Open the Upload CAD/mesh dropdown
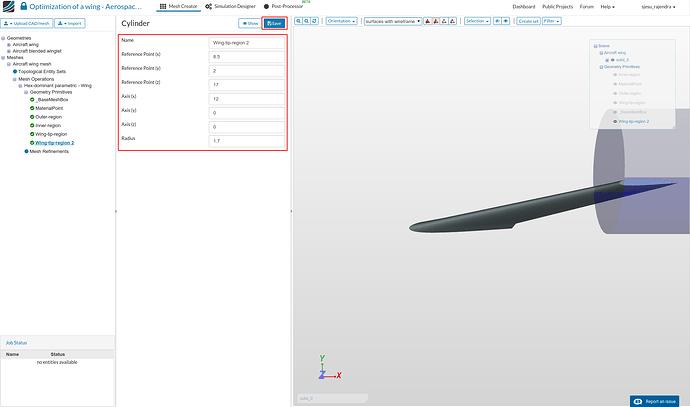 pos(26,23)
